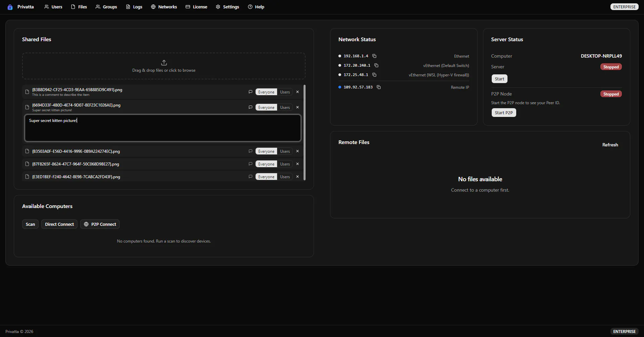Click file icon of {B3503A0F row

click(27, 151)
